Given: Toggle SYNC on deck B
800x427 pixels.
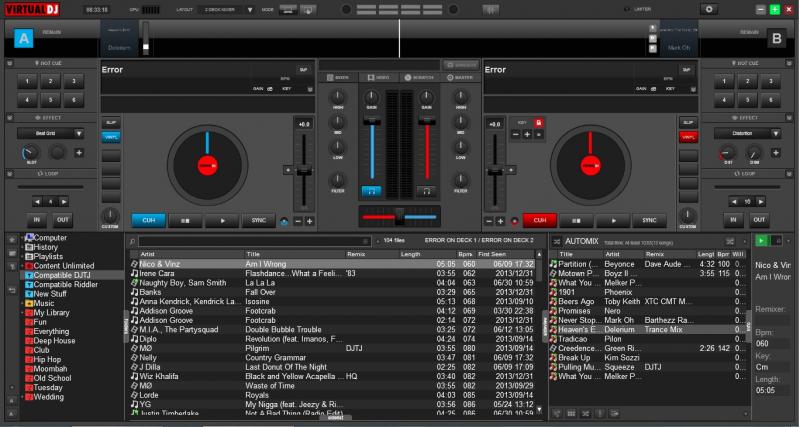Looking at the screenshot, I should click(649, 221).
